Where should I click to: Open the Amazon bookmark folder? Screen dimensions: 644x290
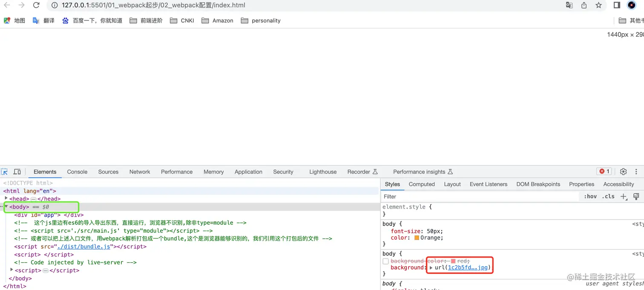click(x=217, y=20)
